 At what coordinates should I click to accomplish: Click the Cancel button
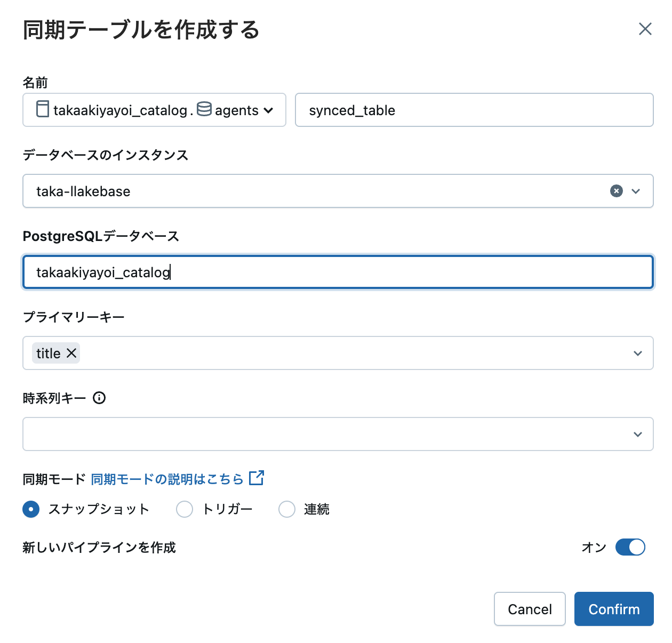(x=529, y=609)
